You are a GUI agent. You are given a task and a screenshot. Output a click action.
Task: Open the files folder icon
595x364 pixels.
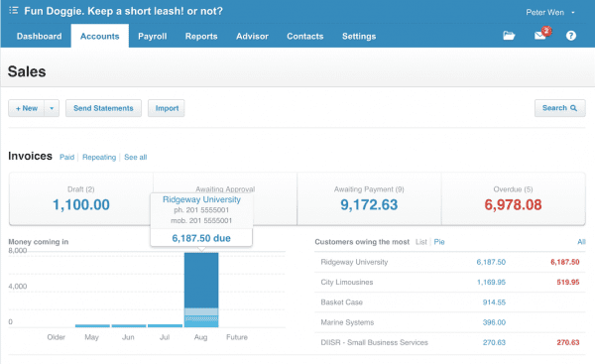pos(509,36)
